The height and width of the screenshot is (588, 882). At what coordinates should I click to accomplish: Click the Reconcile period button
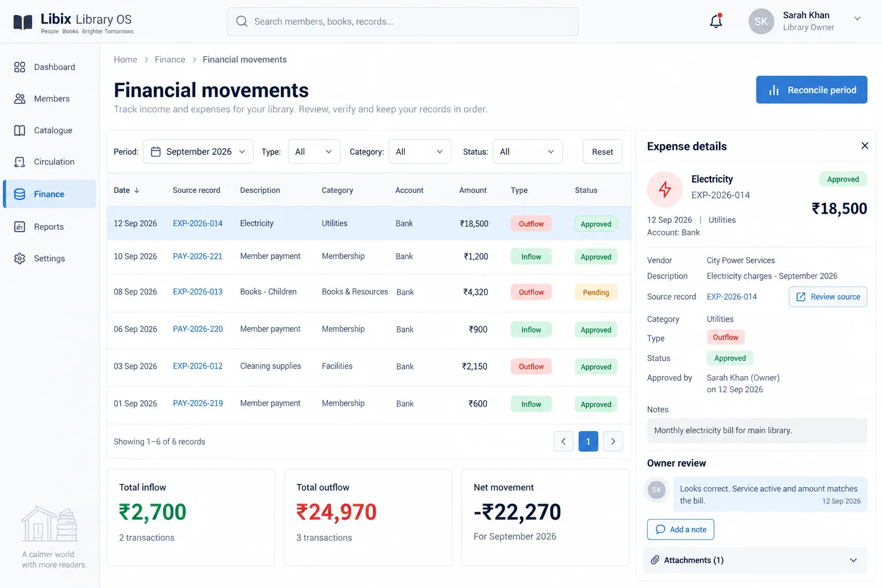click(x=811, y=90)
